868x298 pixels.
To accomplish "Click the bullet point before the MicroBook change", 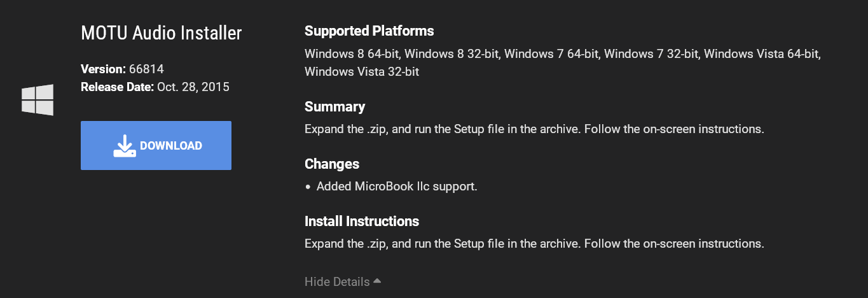I will (308, 187).
